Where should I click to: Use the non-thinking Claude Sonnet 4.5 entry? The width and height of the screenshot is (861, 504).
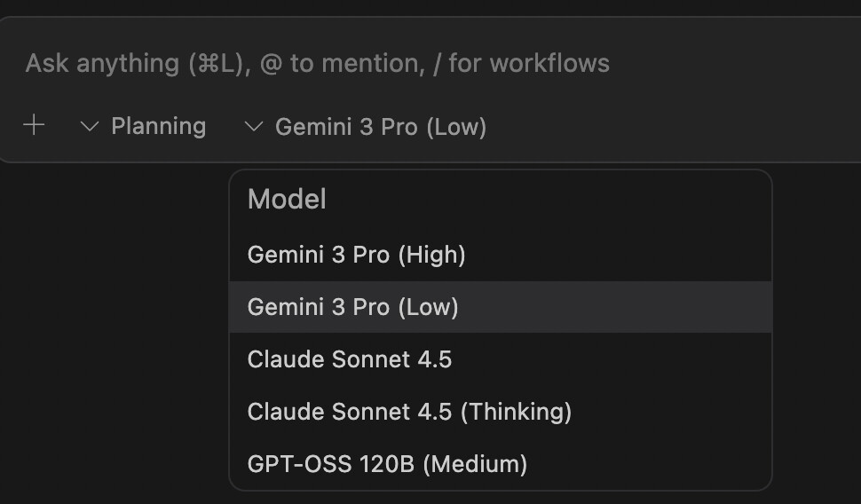[x=501, y=359]
